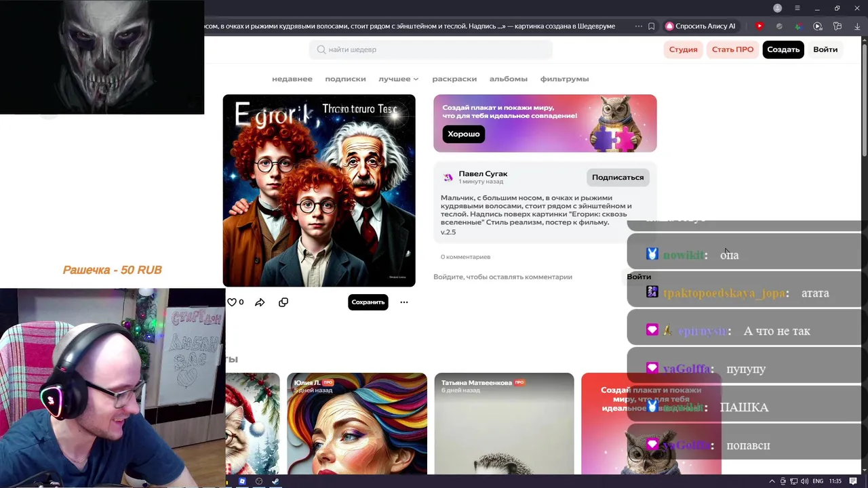The width and height of the screenshot is (868, 488).
Task: Like the image with heart icon
Action: 232,302
